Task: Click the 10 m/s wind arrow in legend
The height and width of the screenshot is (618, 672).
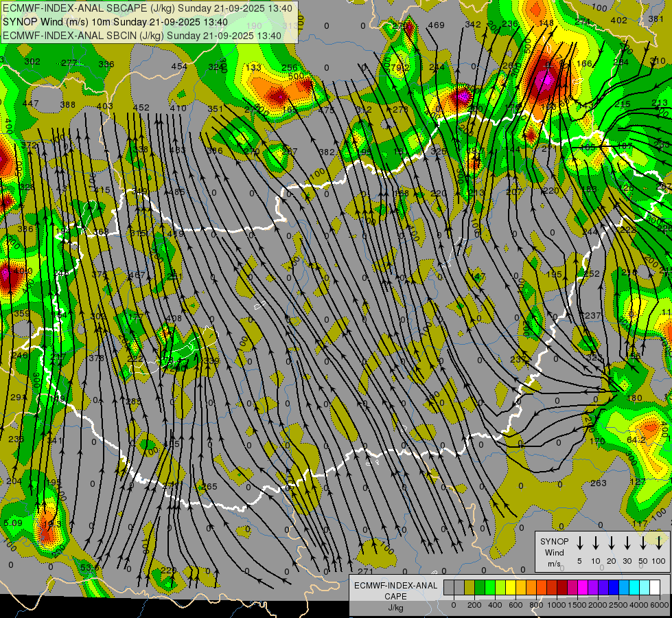Action: [595, 543]
